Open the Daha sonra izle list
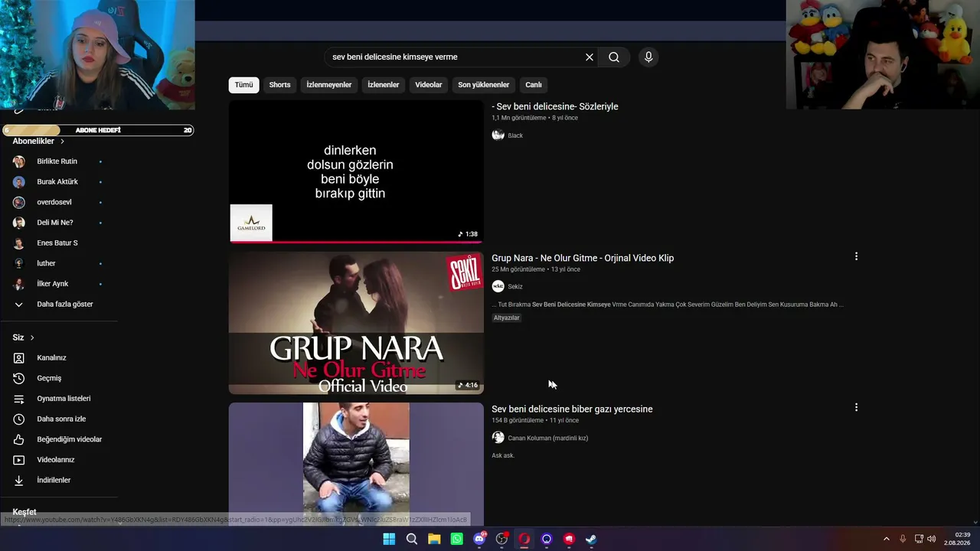Viewport: 980px width, 551px height. [60, 419]
